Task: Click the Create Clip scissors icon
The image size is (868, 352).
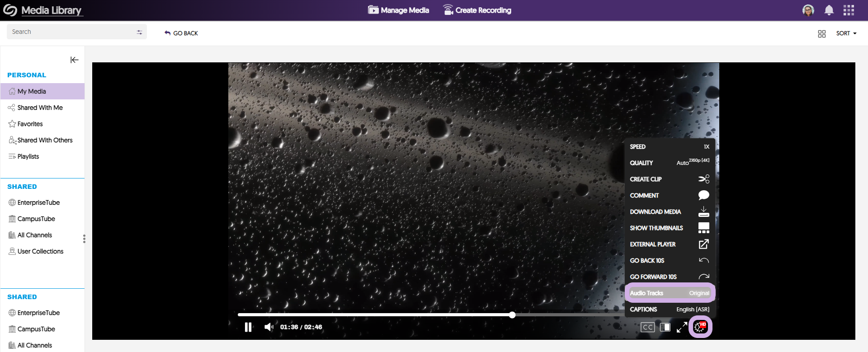Action: pos(703,179)
